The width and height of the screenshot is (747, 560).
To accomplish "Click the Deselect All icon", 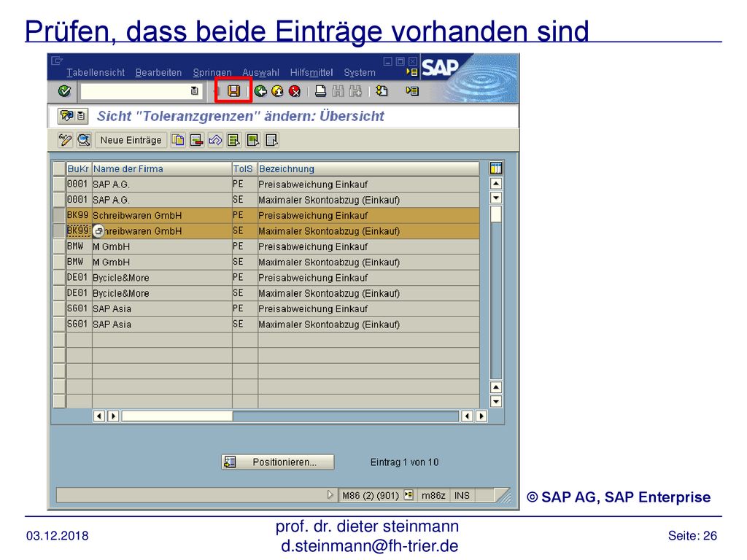I will click(271, 140).
